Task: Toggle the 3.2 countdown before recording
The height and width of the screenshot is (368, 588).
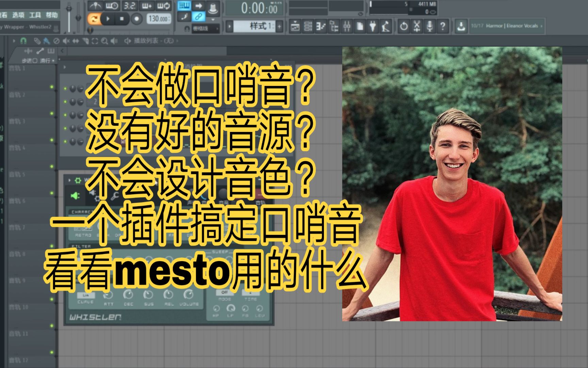Action: point(129,6)
